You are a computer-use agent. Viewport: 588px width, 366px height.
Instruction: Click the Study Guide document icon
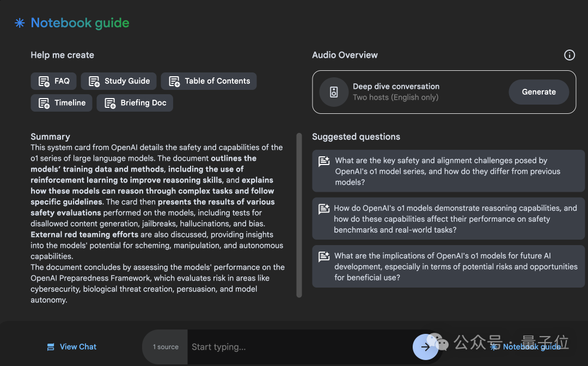[x=94, y=82]
